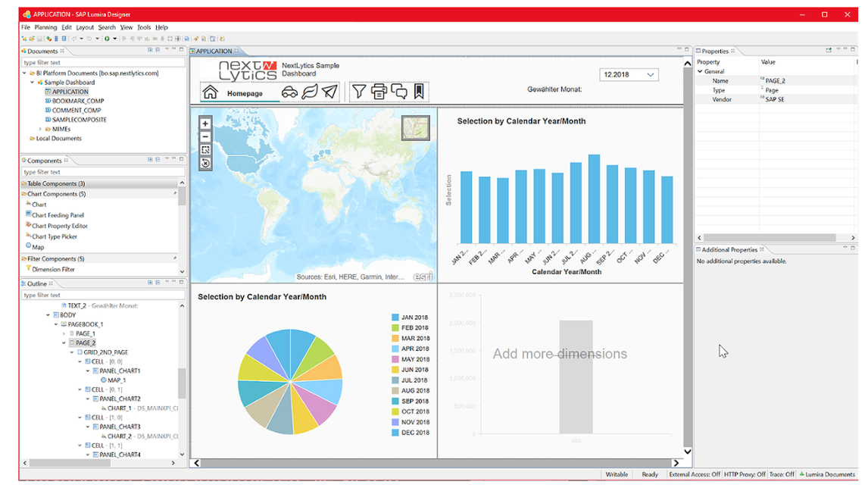Collapse Filter Components (5) group
868x491 pixels.
(x=98, y=259)
